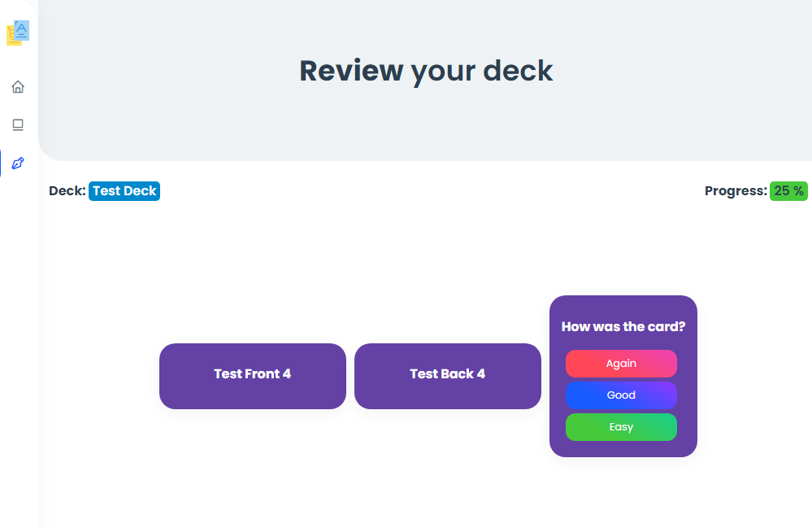This screenshot has width=812, height=528.
Task: Click the Test Back 4 card
Action: (x=447, y=376)
